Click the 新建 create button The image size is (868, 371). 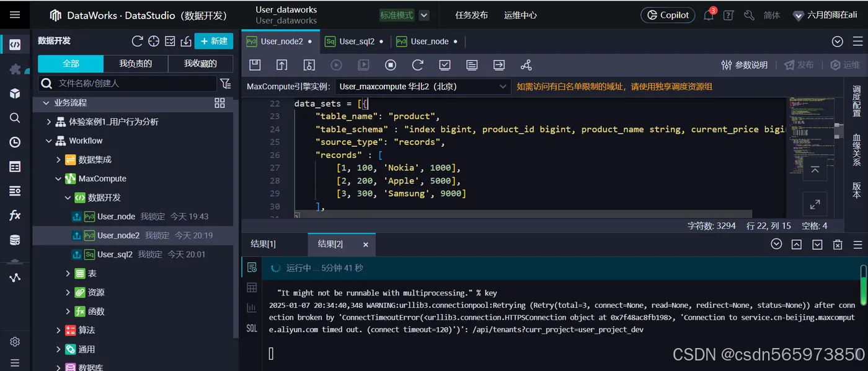click(x=214, y=41)
